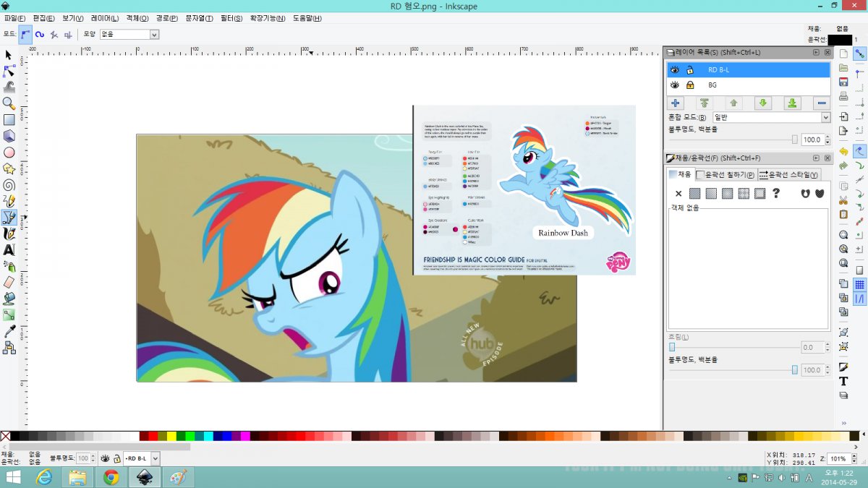This screenshot has height=488, width=868.
Task: Adjust status bar opacity spinner
Action: tap(93, 458)
